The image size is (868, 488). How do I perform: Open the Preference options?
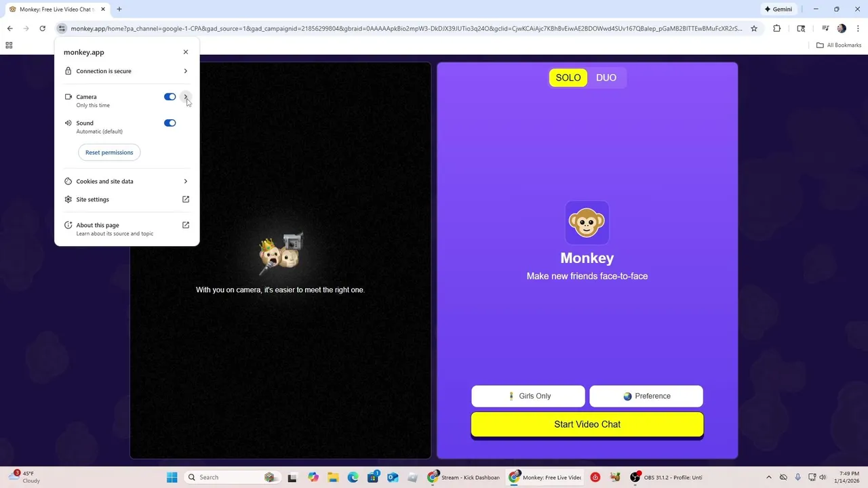(646, 396)
